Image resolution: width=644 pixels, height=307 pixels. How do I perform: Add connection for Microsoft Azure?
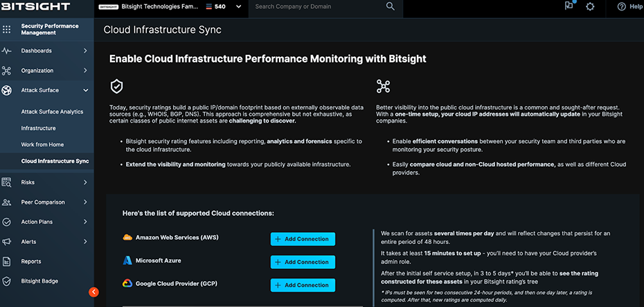(x=303, y=262)
